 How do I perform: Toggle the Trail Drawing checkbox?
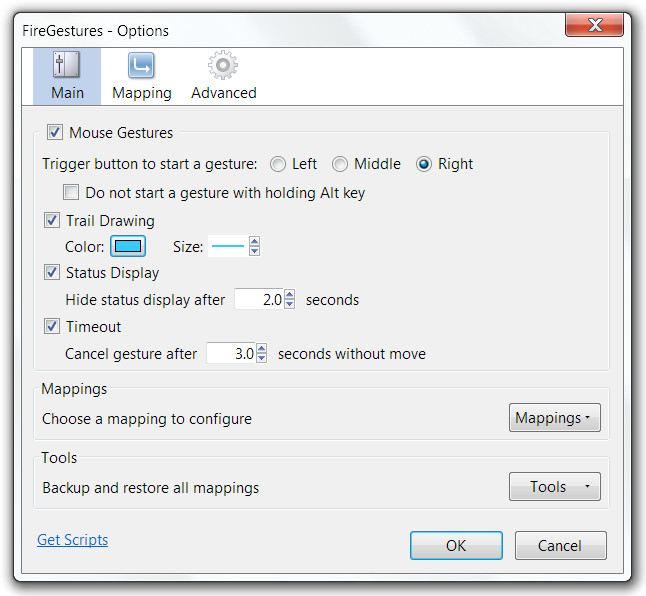coord(51,220)
